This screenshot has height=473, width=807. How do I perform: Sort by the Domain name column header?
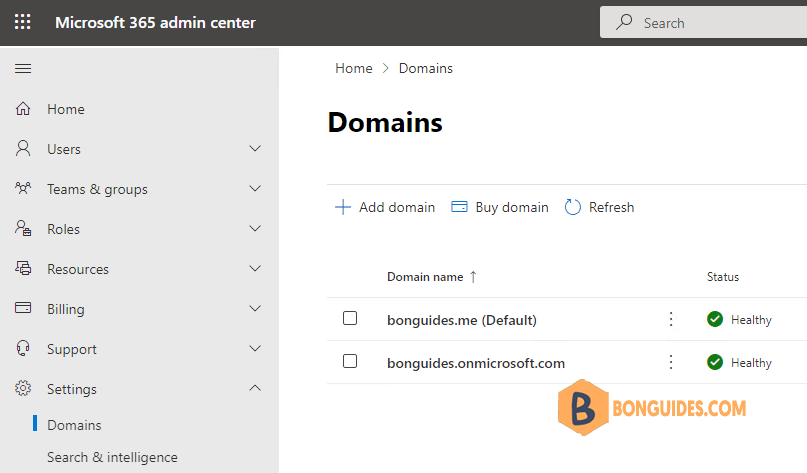coord(425,277)
